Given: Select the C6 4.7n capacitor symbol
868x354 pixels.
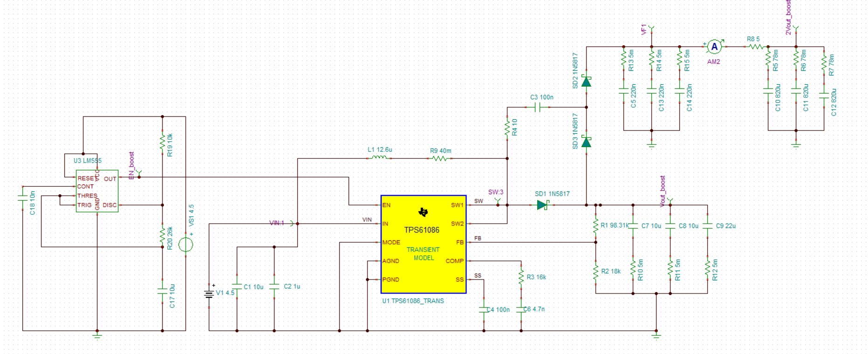Looking at the screenshot, I should 521,310.
